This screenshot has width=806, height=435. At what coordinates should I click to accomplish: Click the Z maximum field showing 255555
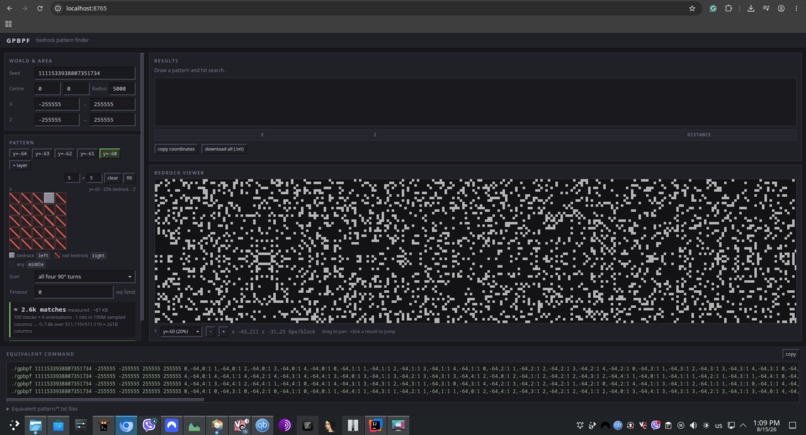(113, 119)
